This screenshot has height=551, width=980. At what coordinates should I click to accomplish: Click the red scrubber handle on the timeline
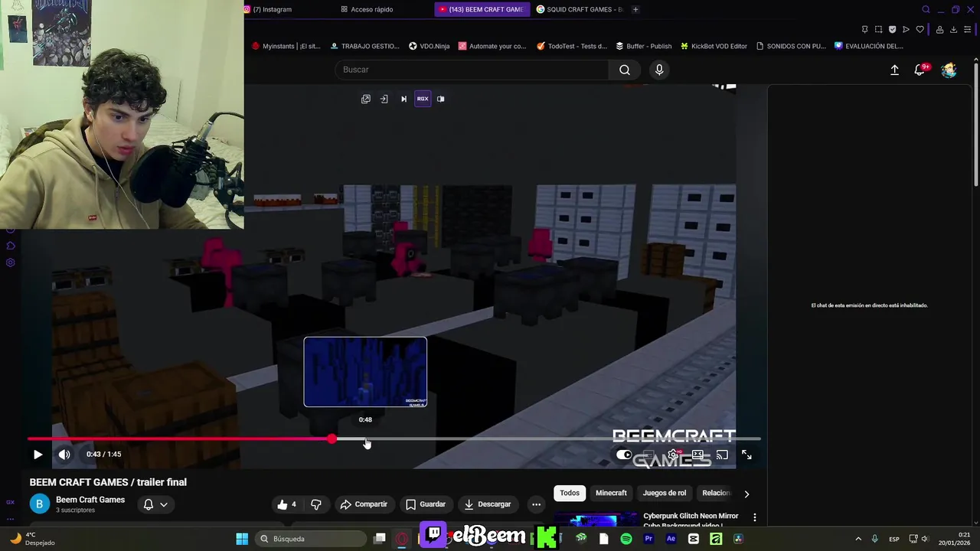coord(332,439)
